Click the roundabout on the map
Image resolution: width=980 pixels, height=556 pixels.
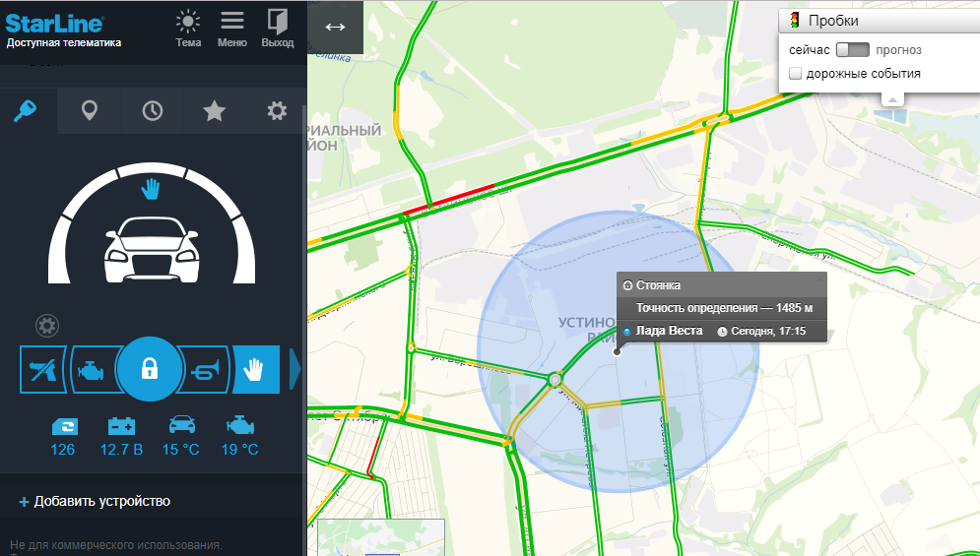(x=555, y=379)
